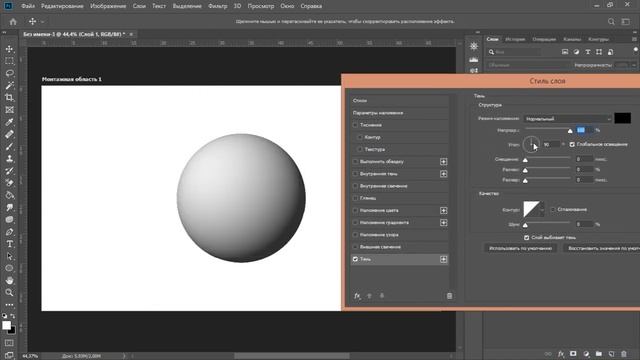This screenshot has width=640, height=360.
Task: Select the Brush tool
Action: [9, 147]
